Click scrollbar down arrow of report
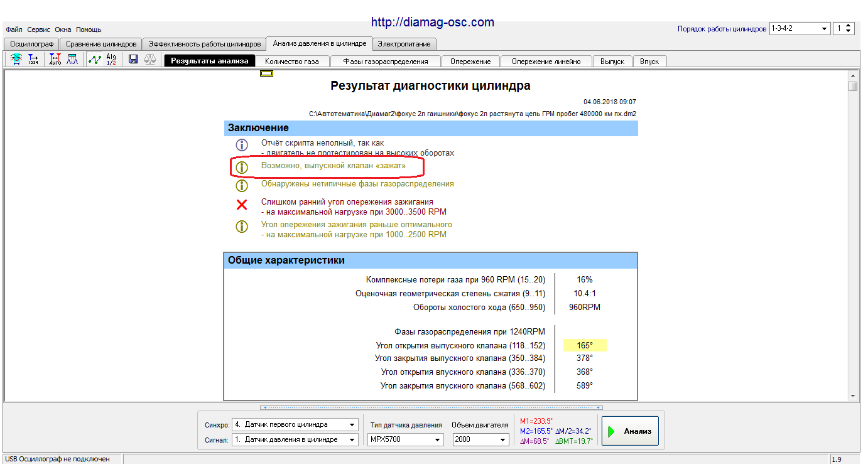The width and height of the screenshot is (868, 467). pyautogui.click(x=852, y=395)
